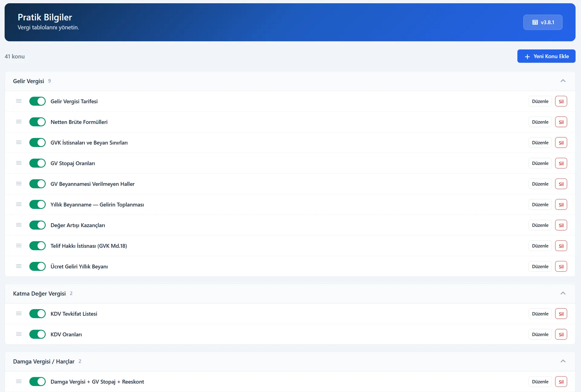Disable Telif Hakkı İstisnası switch
Screen dimensions: 581x392
point(38,246)
